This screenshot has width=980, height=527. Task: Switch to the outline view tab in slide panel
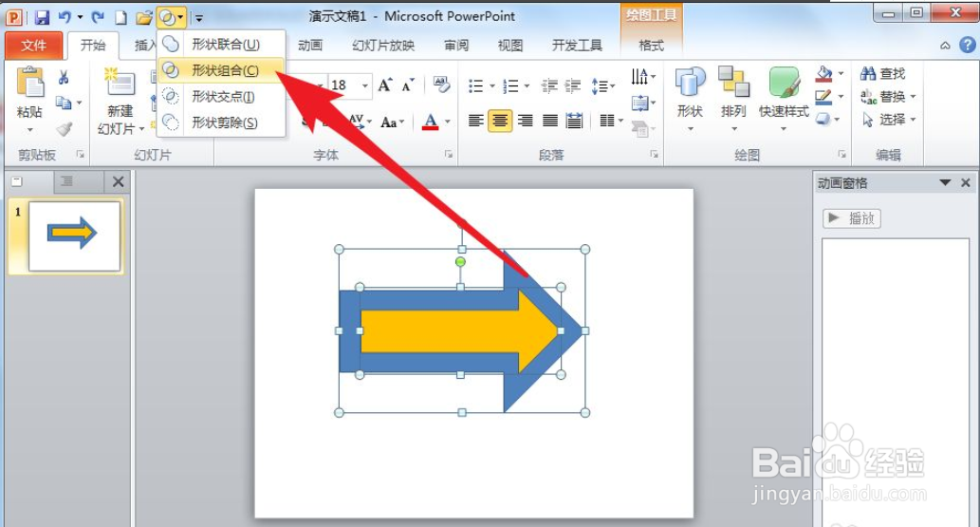click(x=66, y=181)
